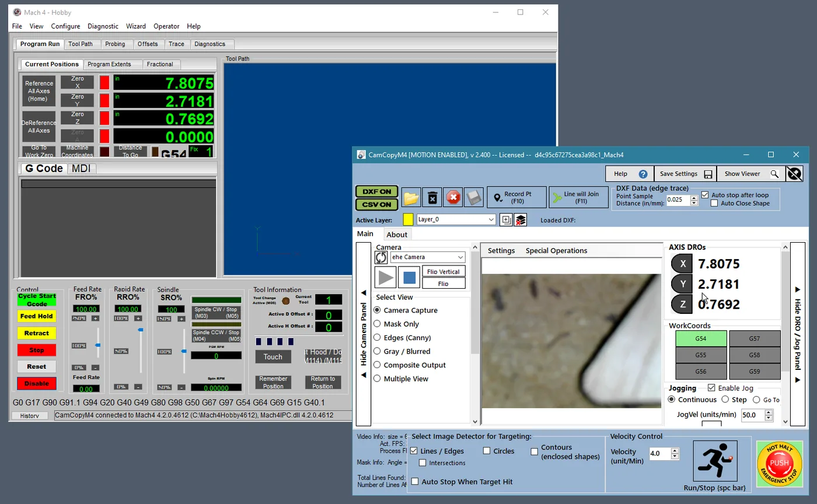Image resolution: width=817 pixels, height=504 pixels.
Task: Start camera playback with the play icon
Action: pos(386,278)
